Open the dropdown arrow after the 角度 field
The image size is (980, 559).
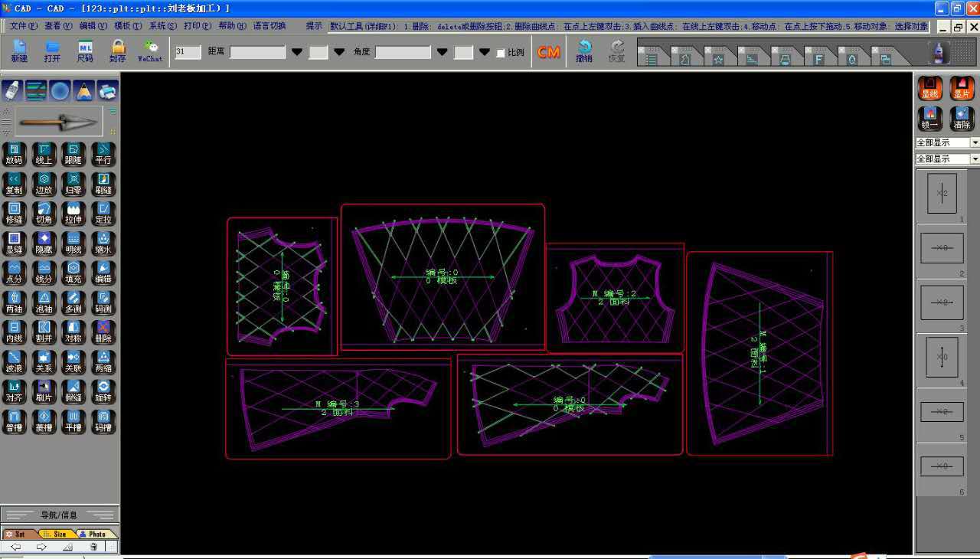pos(442,52)
